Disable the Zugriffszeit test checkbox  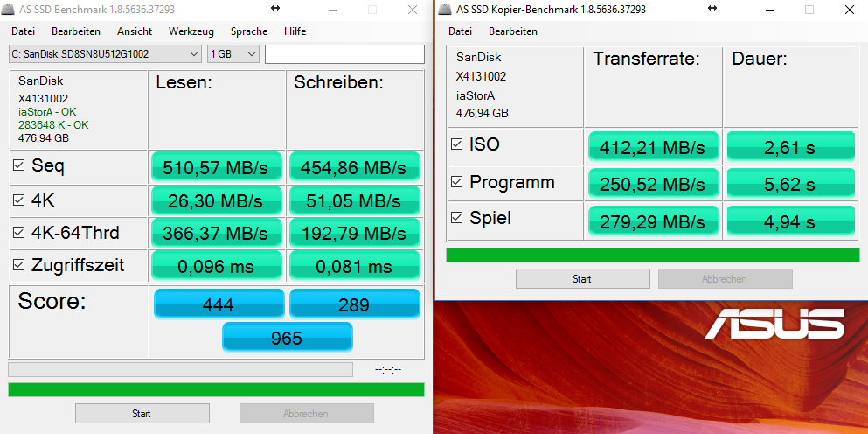pos(18,265)
